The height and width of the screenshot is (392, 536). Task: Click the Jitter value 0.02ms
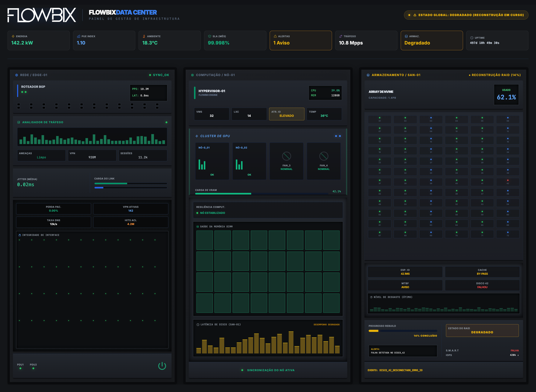coord(26,185)
